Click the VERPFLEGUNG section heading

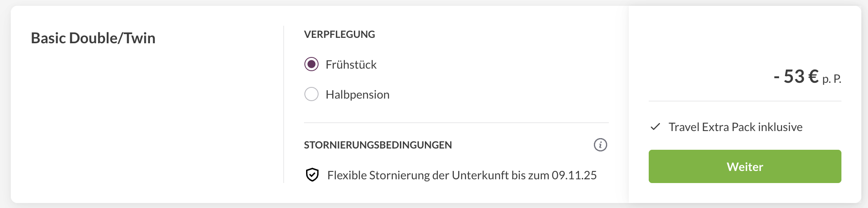click(x=339, y=35)
